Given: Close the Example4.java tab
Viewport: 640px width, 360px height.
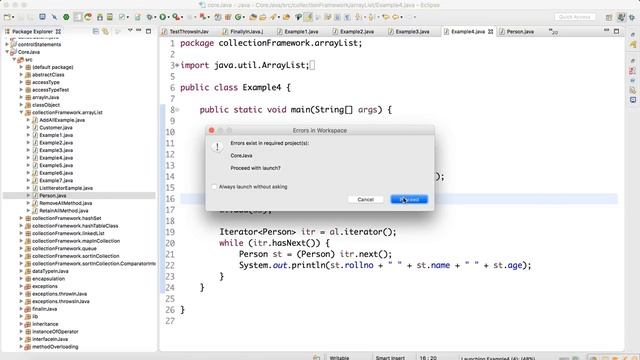Looking at the screenshot, I should point(490,31).
